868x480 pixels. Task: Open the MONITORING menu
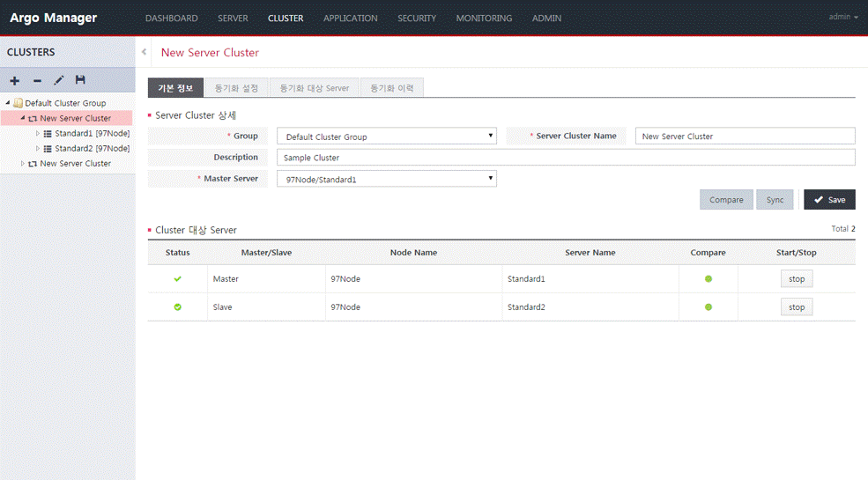[484, 18]
